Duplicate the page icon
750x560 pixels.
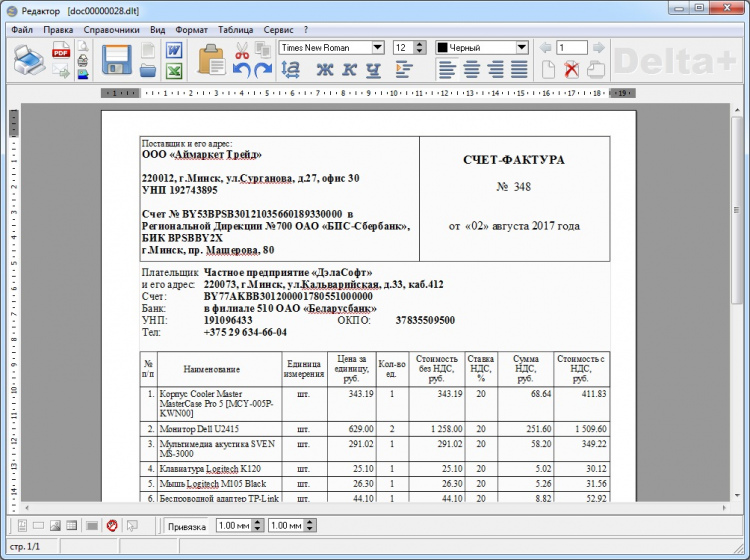596,70
